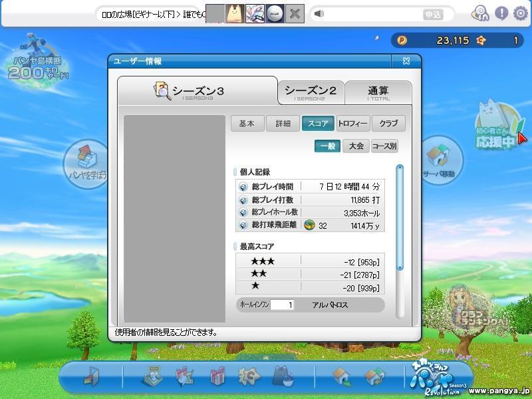Select the トロフィー sub-tab

(353, 124)
